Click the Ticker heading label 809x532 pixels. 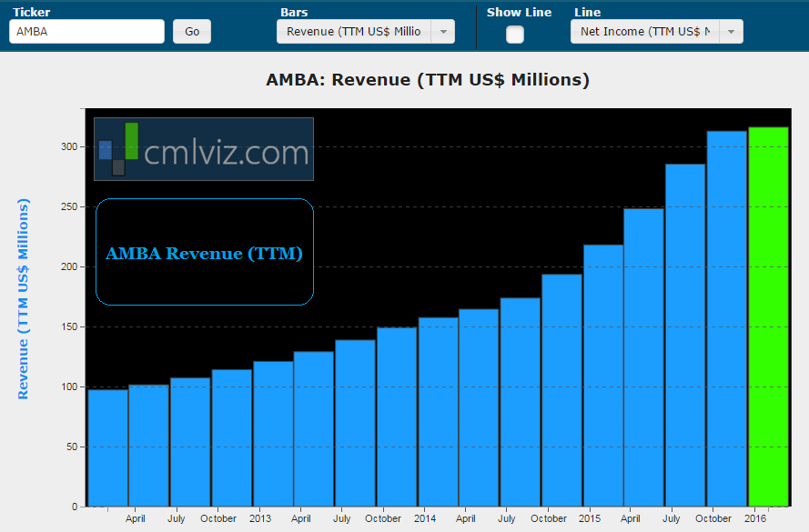[32, 13]
